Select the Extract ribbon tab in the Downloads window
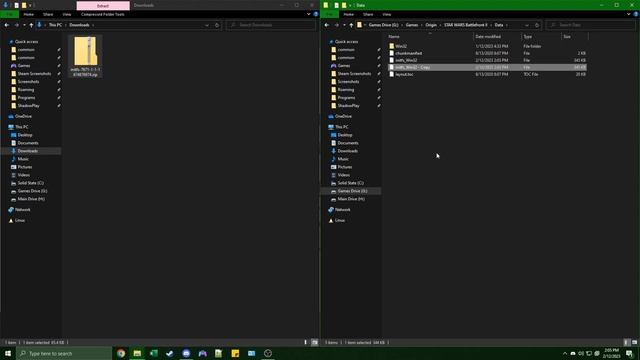The image size is (640, 360). point(103,5)
